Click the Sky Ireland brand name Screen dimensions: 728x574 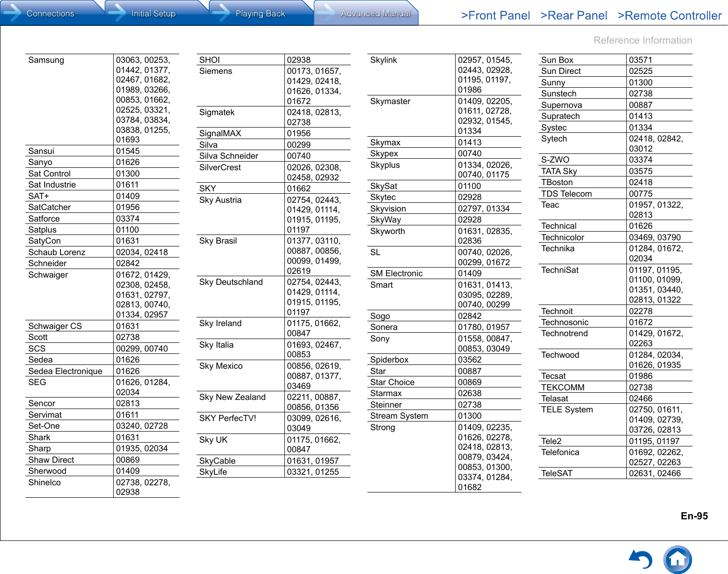221,323
